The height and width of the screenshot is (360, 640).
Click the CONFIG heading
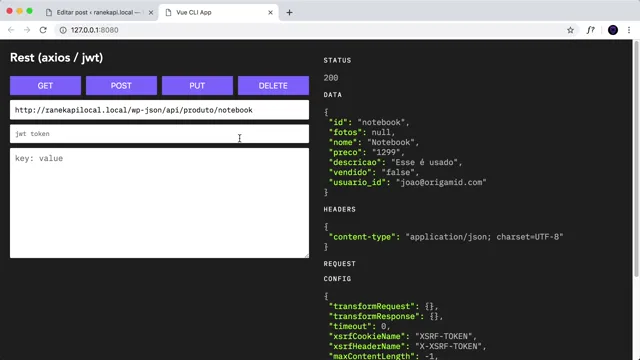point(337,279)
